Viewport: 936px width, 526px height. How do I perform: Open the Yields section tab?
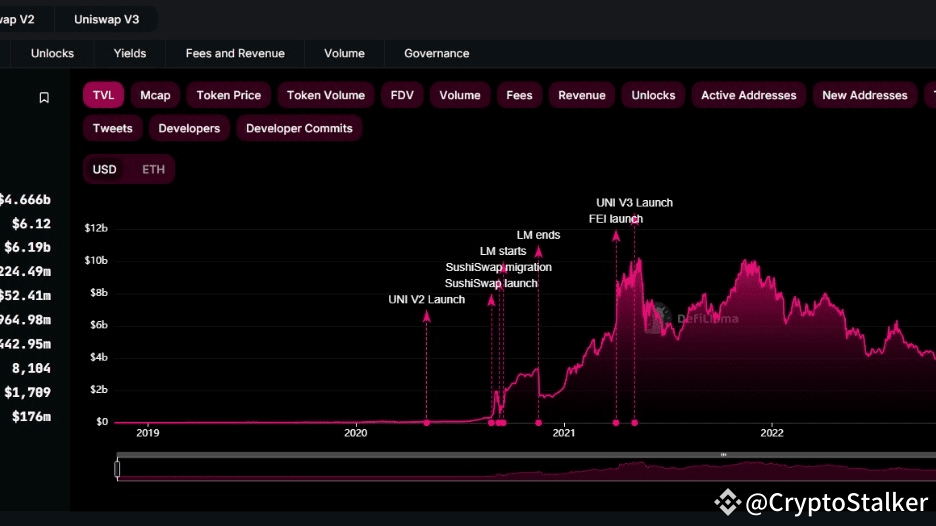coord(130,53)
